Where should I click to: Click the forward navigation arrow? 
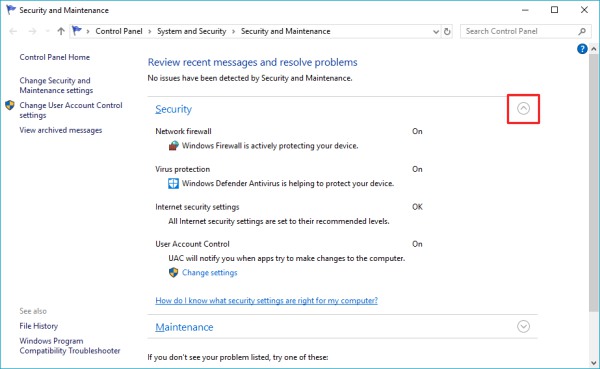(33, 31)
